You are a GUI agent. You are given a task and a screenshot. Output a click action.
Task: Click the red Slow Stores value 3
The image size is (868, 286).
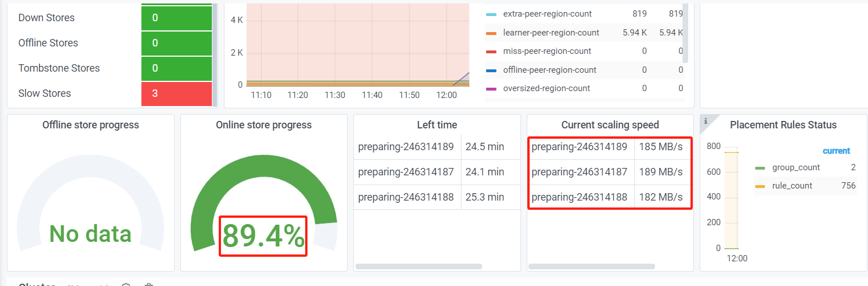pos(176,93)
